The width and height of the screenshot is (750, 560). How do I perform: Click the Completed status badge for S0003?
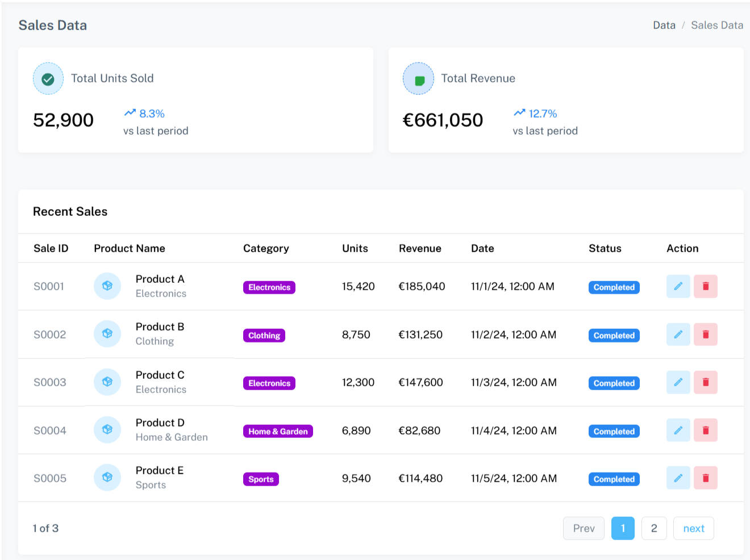pyautogui.click(x=614, y=383)
